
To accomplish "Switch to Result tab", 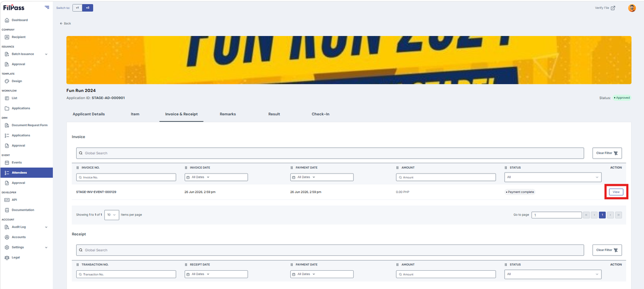I will (x=274, y=114).
